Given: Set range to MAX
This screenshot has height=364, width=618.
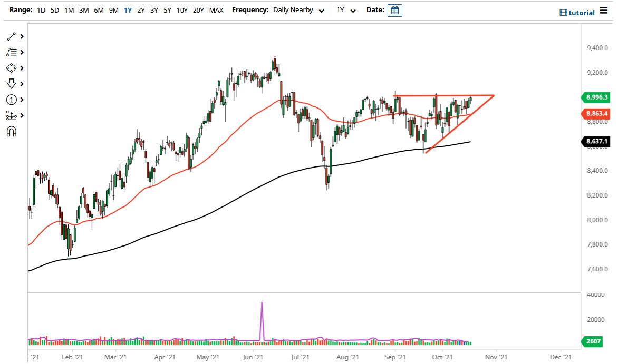Looking at the screenshot, I should 216,10.
